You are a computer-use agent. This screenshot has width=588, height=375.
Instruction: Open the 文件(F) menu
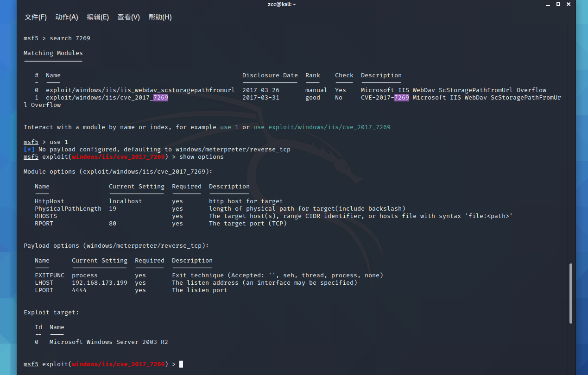coord(36,17)
